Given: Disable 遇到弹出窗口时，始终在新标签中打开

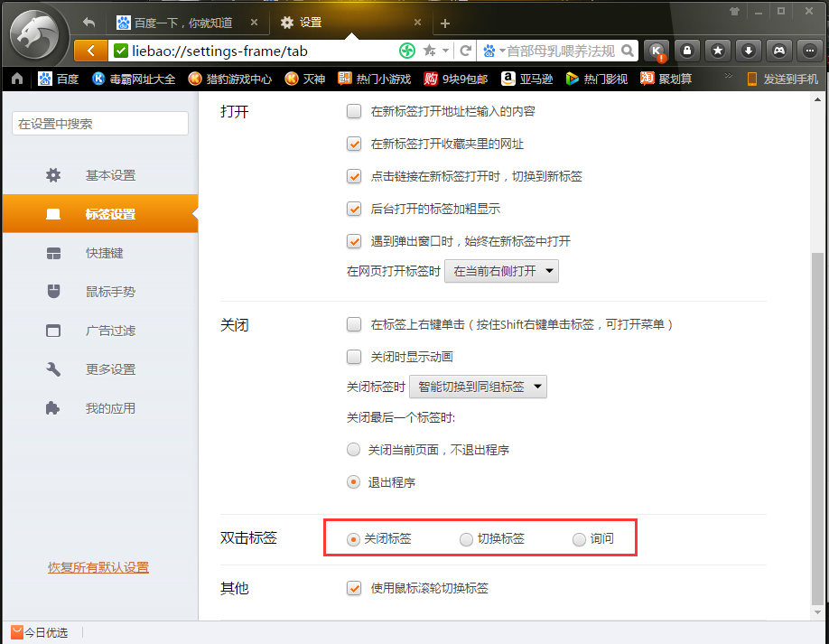Looking at the screenshot, I should (354, 241).
